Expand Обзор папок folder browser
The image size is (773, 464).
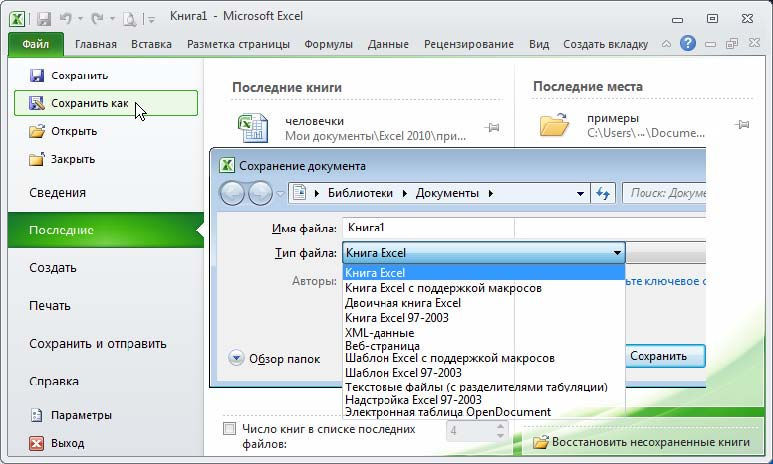point(275,358)
